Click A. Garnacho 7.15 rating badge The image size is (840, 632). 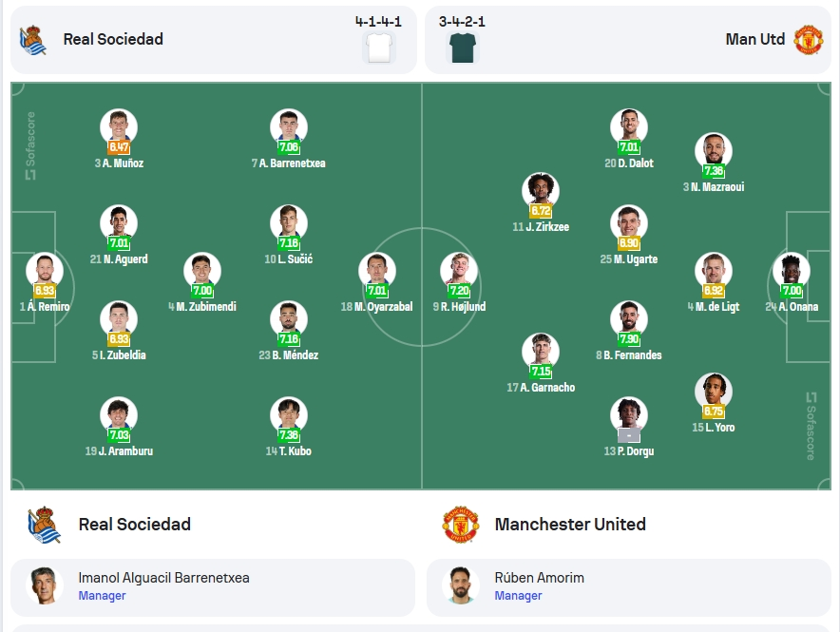541,372
